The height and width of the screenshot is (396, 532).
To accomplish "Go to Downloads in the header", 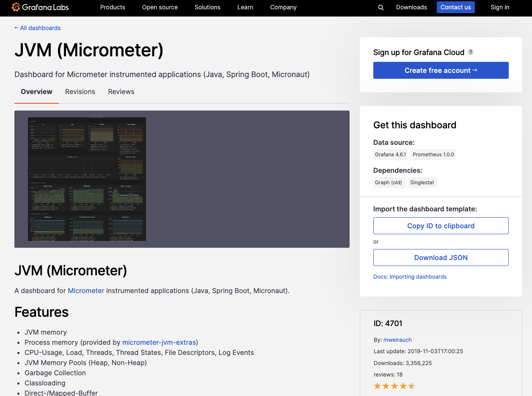I will [x=411, y=7].
